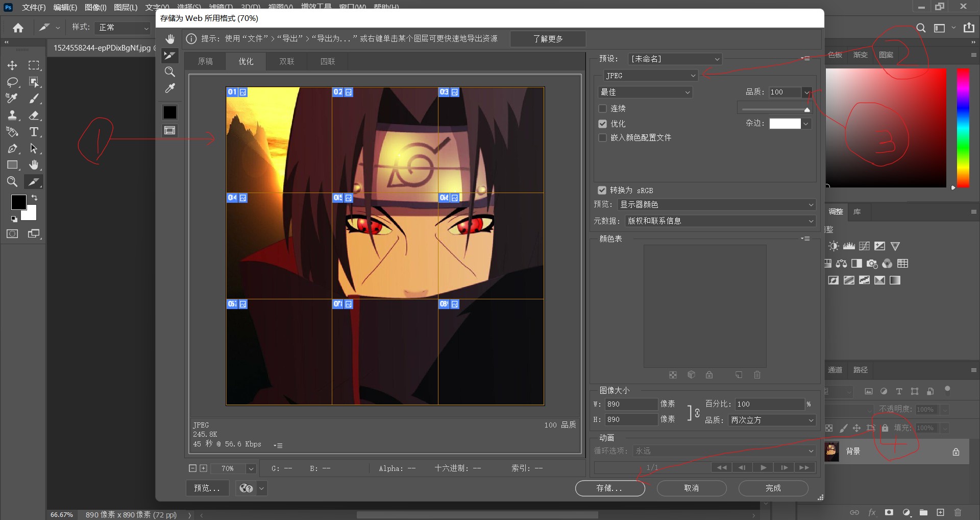Toggle the 转换为 sRGB checkbox
The height and width of the screenshot is (520, 980).
(602, 190)
